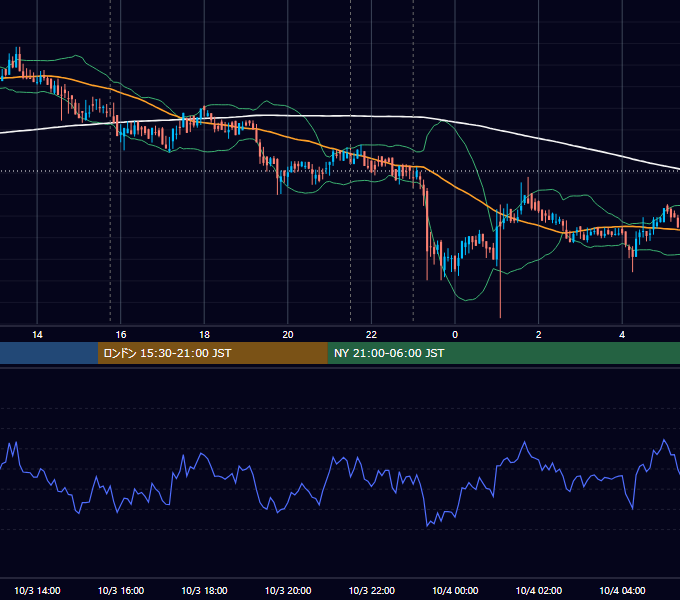Click the 22 hour axis label
680x600 pixels.
[372, 335]
